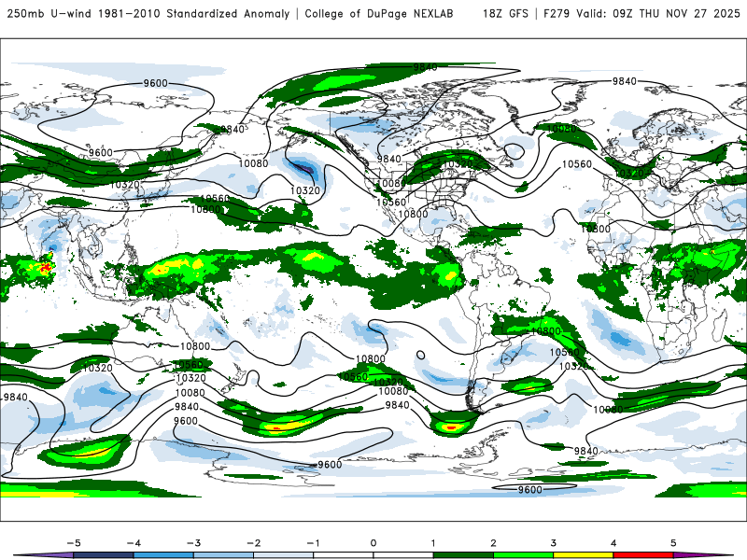
Task: Click the '3' colorbar tick label
Action: pyautogui.click(x=554, y=543)
